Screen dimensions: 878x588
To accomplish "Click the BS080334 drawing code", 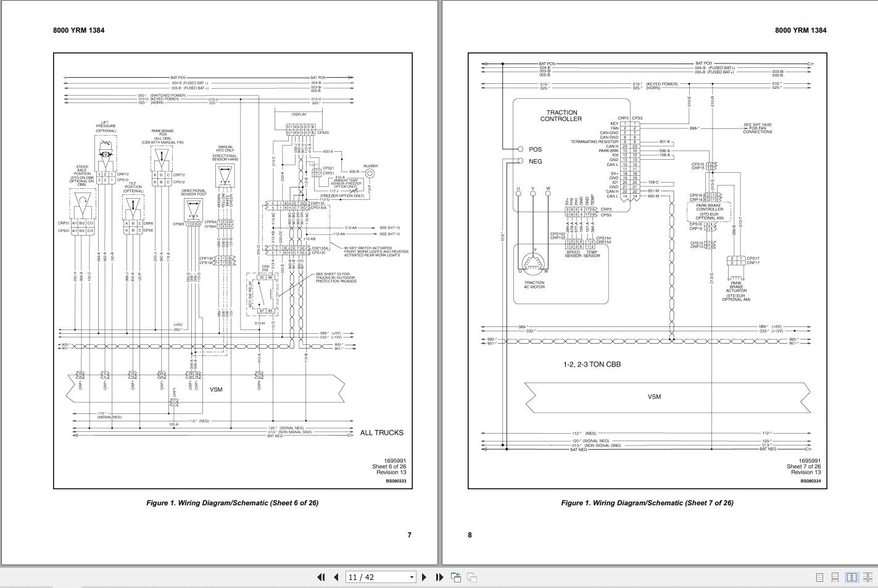I will (x=811, y=481).
